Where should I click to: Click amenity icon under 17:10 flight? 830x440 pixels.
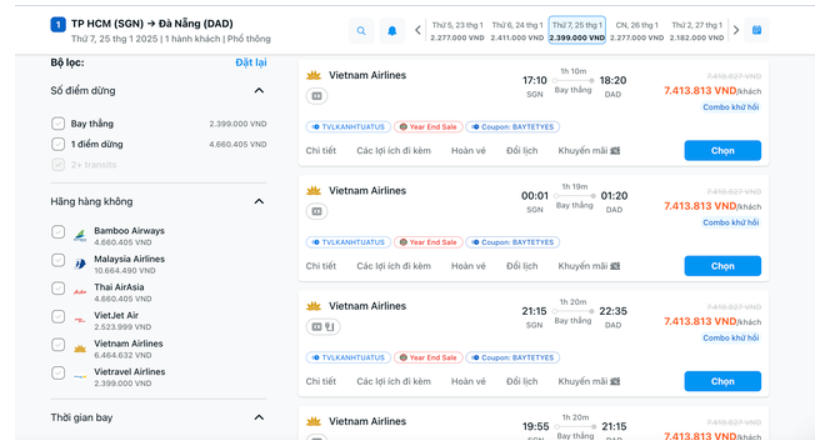317,96
